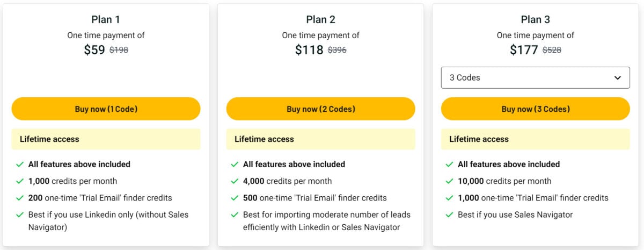Click checkmark next to 500 Trial Email credits
The height and width of the screenshot is (250, 644).
235,198
